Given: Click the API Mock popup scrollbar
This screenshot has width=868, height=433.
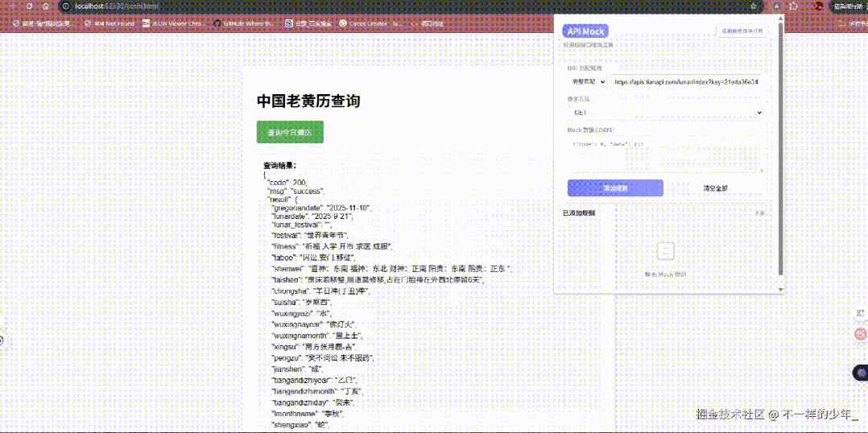Looking at the screenshot, I should tap(779, 153).
